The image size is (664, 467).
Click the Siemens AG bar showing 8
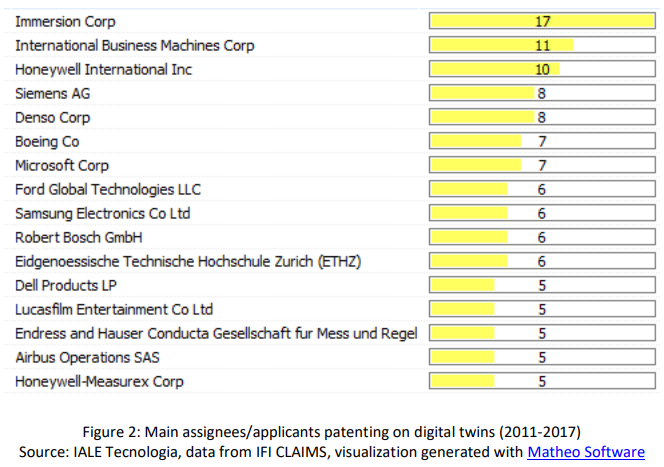[x=542, y=93]
